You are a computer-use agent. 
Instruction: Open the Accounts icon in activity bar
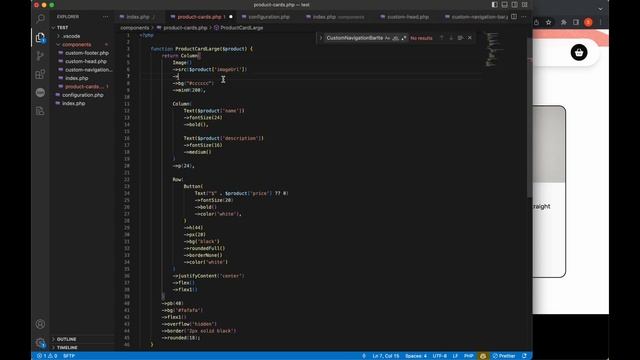[40, 324]
